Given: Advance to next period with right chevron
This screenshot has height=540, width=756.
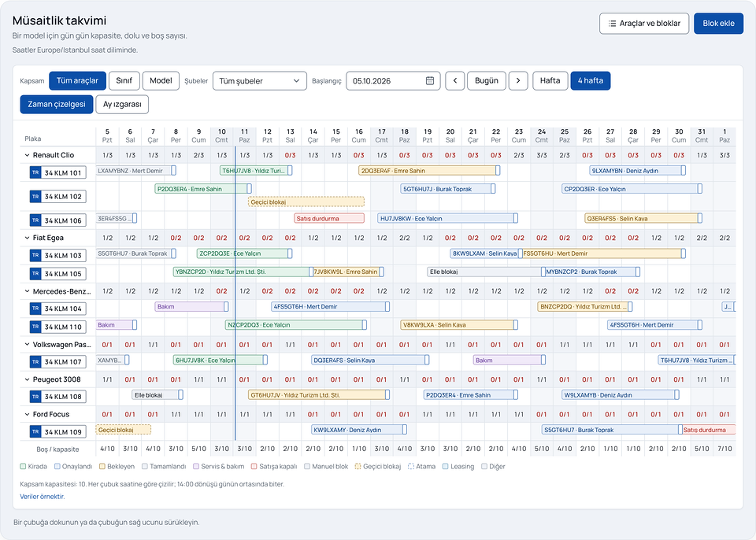Looking at the screenshot, I should (518, 81).
